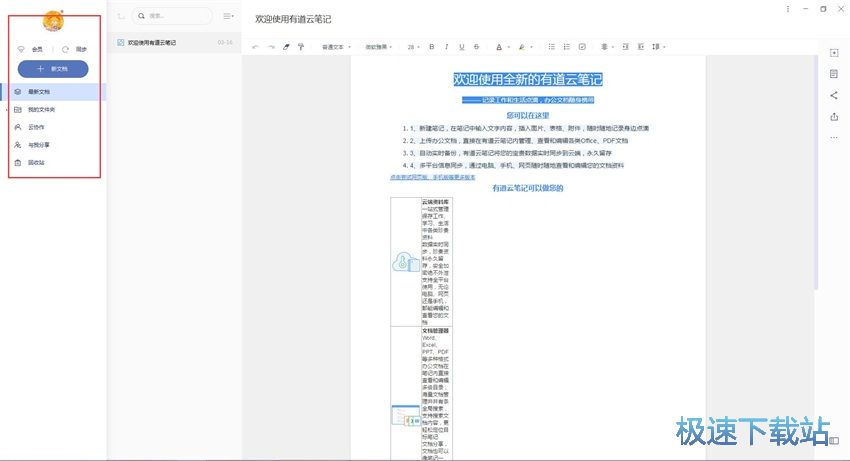Click the 您可以在这里 subheading
This screenshot has width=850, height=461.
[x=528, y=116]
